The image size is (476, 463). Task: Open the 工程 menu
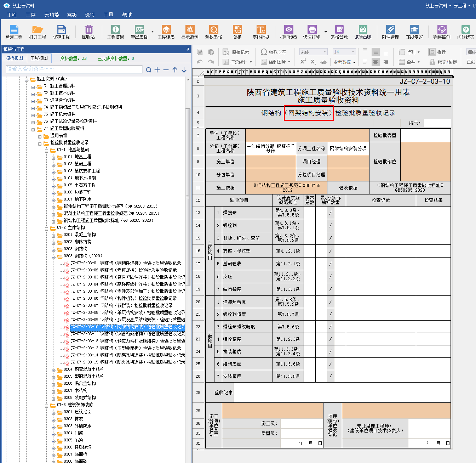point(12,15)
